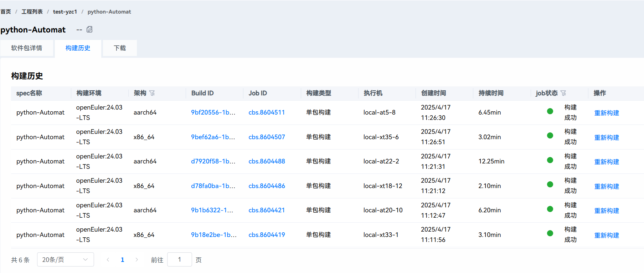
Task: Open Job ID cbs.8604507 link
Action: (x=267, y=137)
